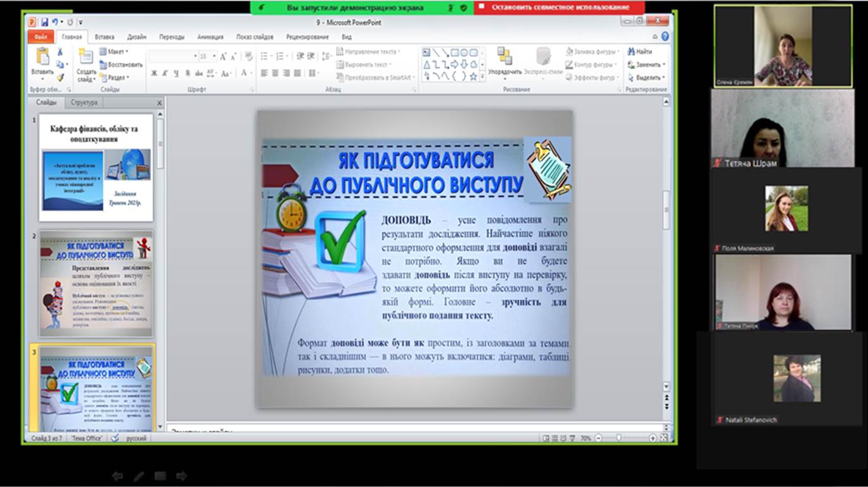Open PowerPoint Help question mark icon
The image size is (868, 487).
(x=665, y=37)
